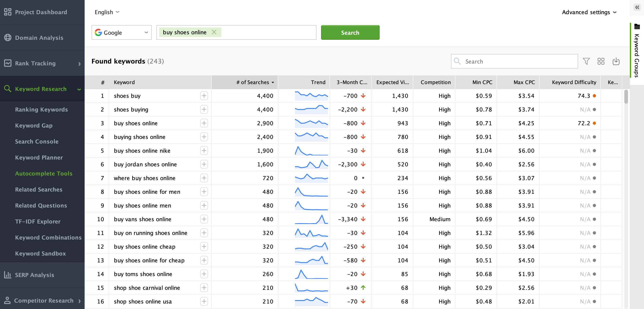Expand the Competitor Research submenu arrow
This screenshot has height=309, width=644.
[80, 301]
